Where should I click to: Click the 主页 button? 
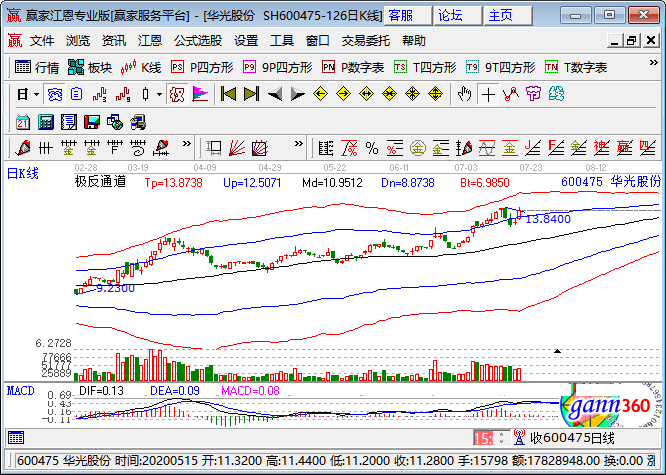pyautogui.click(x=508, y=16)
